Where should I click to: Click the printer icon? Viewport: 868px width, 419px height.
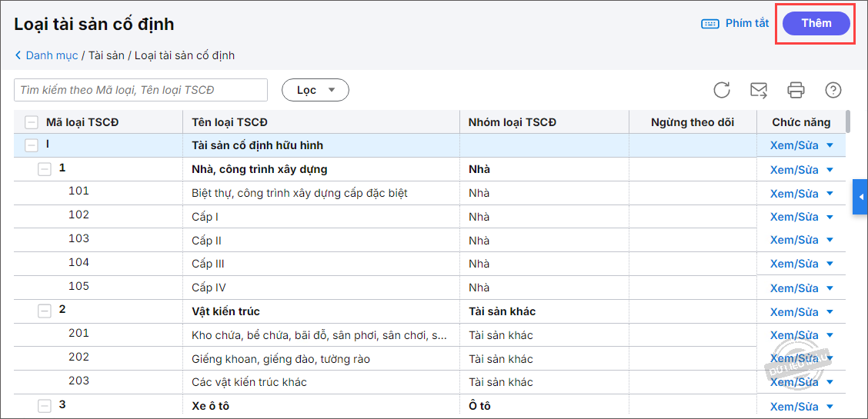point(796,90)
